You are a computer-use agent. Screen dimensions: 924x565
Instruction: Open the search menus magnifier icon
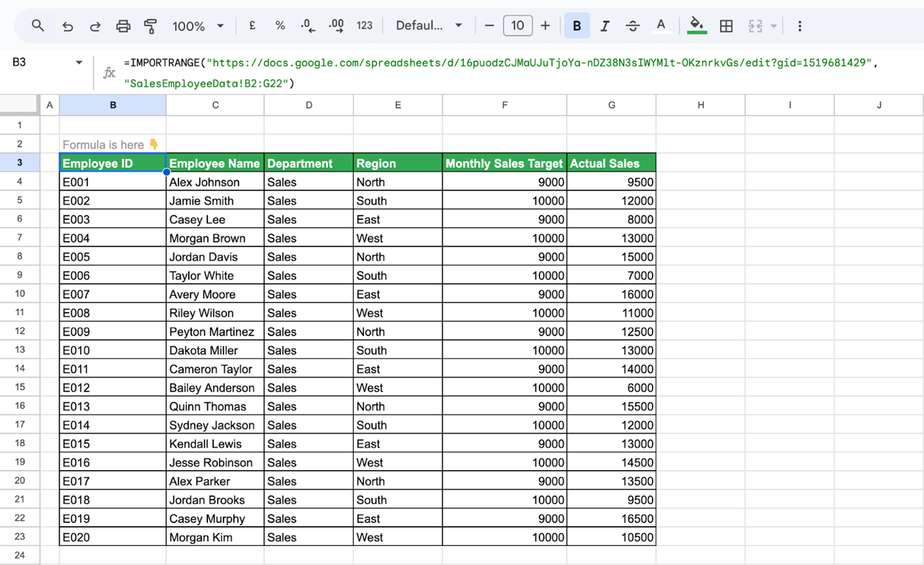click(x=37, y=26)
